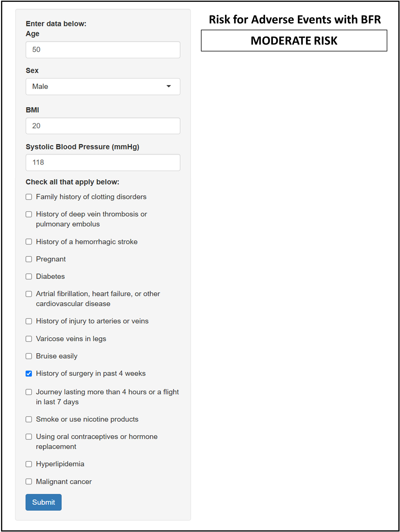Click the Submit button
Viewport: 400px width, 532px height.
pos(44,502)
